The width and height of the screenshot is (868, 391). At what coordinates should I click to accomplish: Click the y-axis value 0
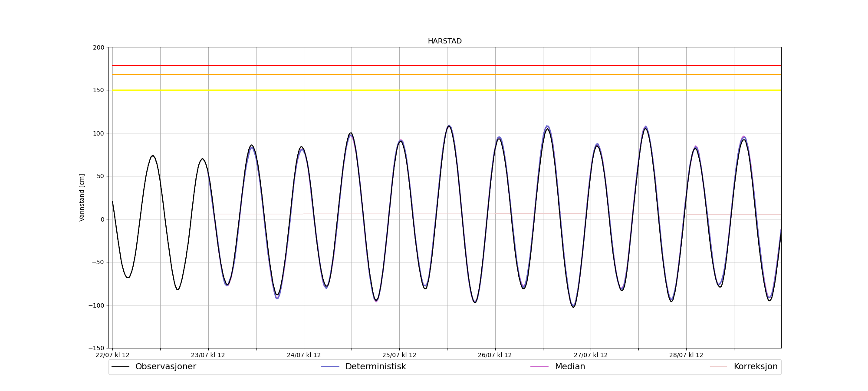click(x=103, y=219)
